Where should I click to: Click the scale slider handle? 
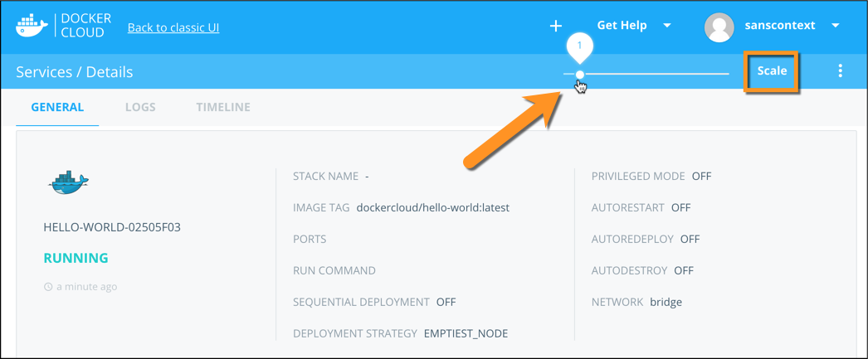580,75
